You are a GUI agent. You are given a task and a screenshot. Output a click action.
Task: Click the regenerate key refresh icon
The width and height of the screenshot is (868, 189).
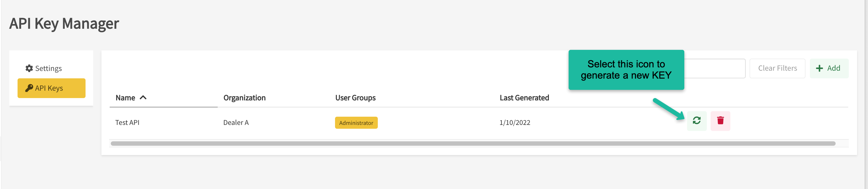[696, 121]
